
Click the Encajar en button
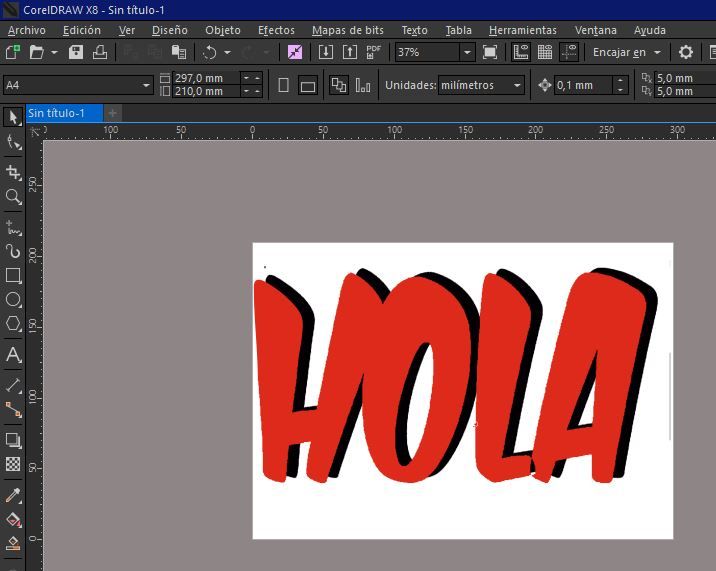pyautogui.click(x=626, y=52)
